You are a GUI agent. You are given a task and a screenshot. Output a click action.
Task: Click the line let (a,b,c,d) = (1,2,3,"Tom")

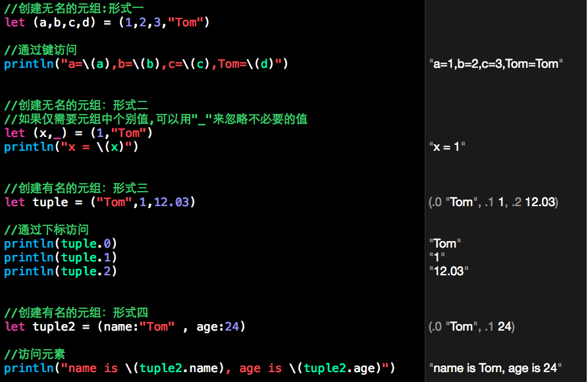coord(107,22)
